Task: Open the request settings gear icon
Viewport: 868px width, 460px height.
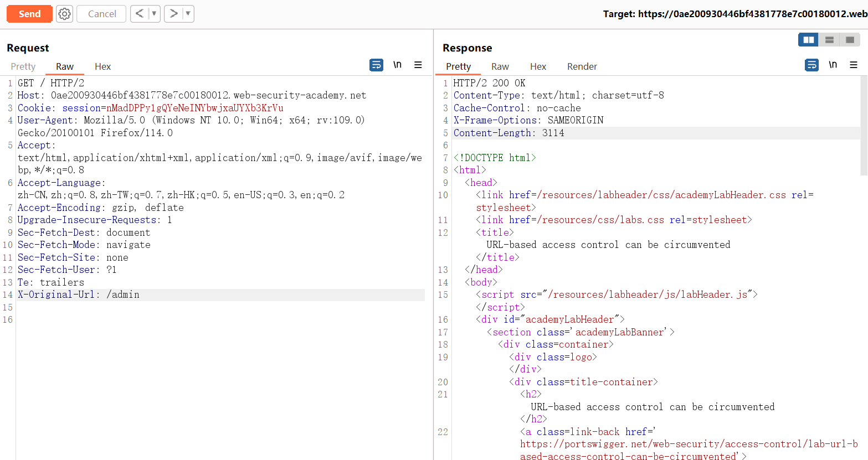Action: pyautogui.click(x=65, y=14)
